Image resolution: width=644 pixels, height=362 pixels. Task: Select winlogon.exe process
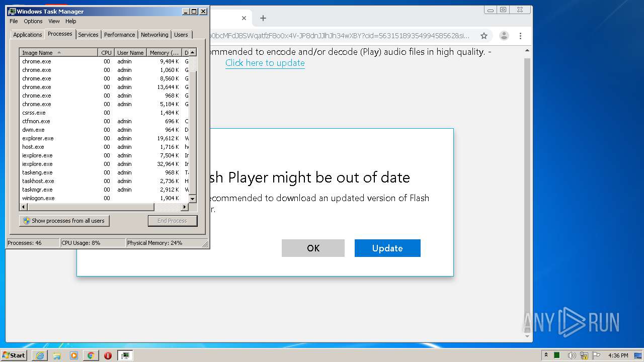(x=104, y=198)
